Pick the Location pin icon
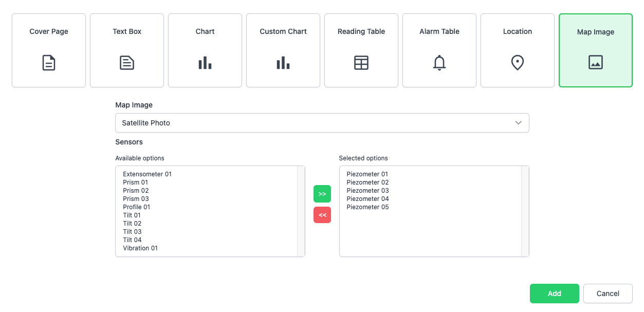This screenshot has height=312, width=644. (518, 63)
